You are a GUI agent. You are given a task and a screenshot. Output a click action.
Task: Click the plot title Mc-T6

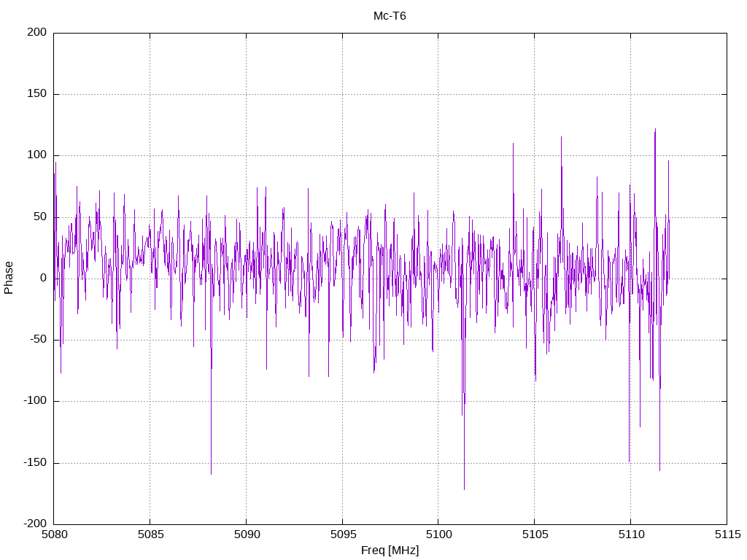pyautogui.click(x=390, y=16)
